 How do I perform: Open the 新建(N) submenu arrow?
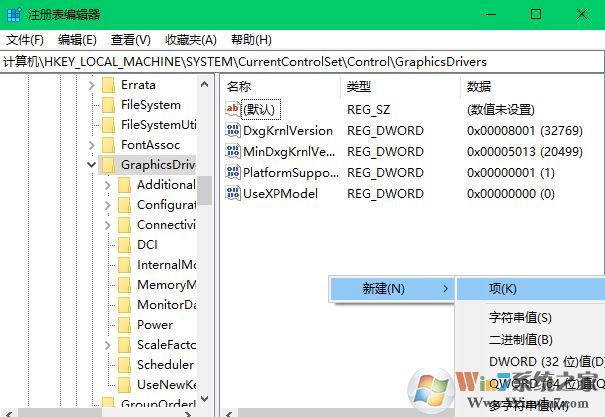coord(446,289)
